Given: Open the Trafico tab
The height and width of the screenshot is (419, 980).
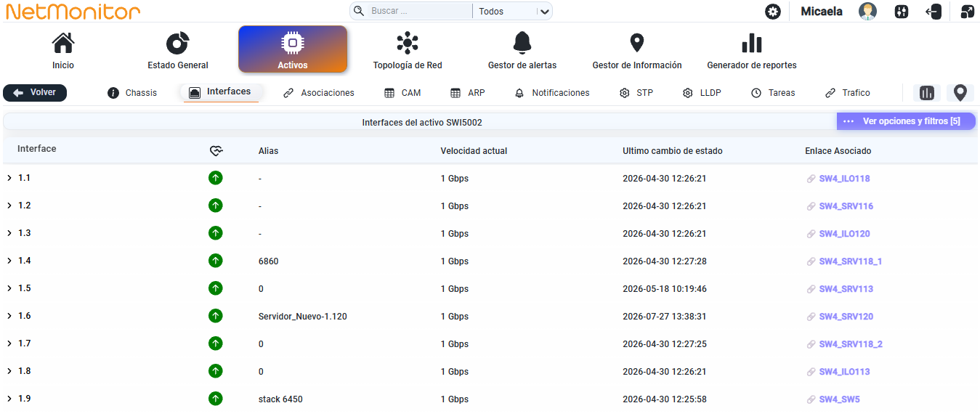Looking at the screenshot, I should pyautogui.click(x=848, y=93).
